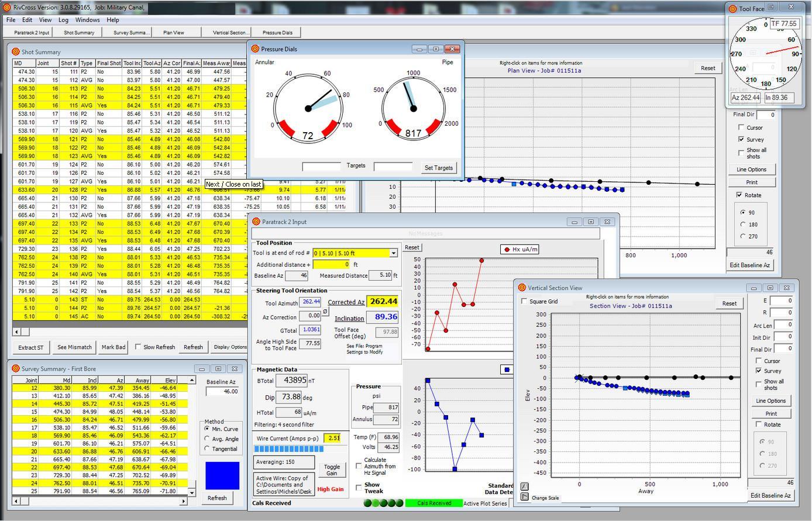Click the Paratrack 2 Input window icon
The height and width of the screenshot is (521, 812).
(x=256, y=222)
